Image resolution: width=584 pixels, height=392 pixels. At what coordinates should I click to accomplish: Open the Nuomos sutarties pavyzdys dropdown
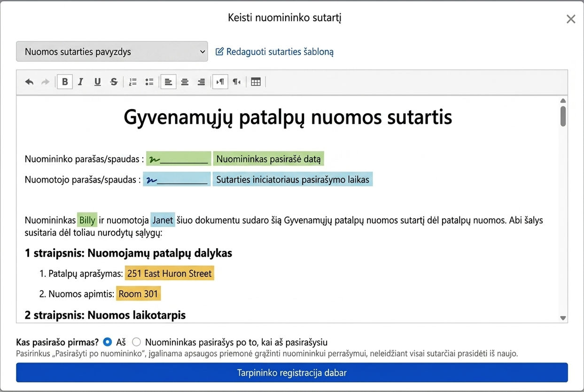pos(112,52)
